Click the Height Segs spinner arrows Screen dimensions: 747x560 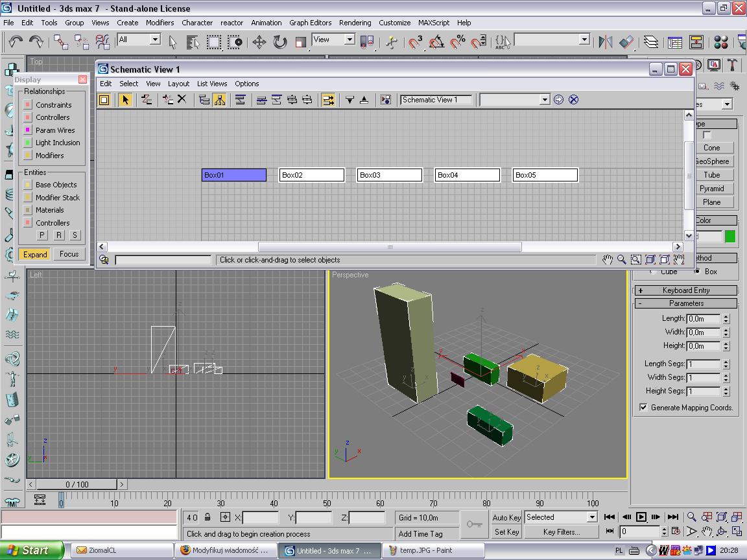pos(726,391)
